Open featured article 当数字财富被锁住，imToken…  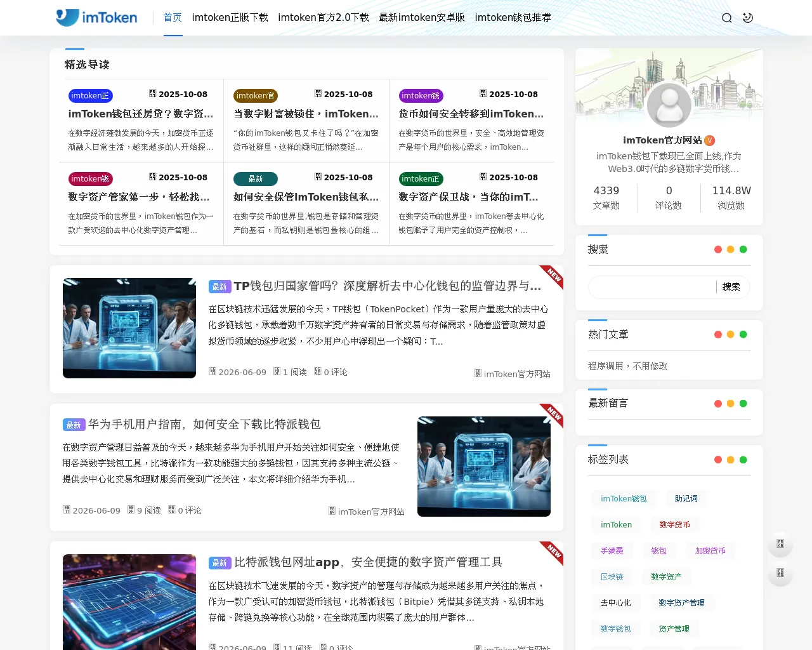pos(306,114)
